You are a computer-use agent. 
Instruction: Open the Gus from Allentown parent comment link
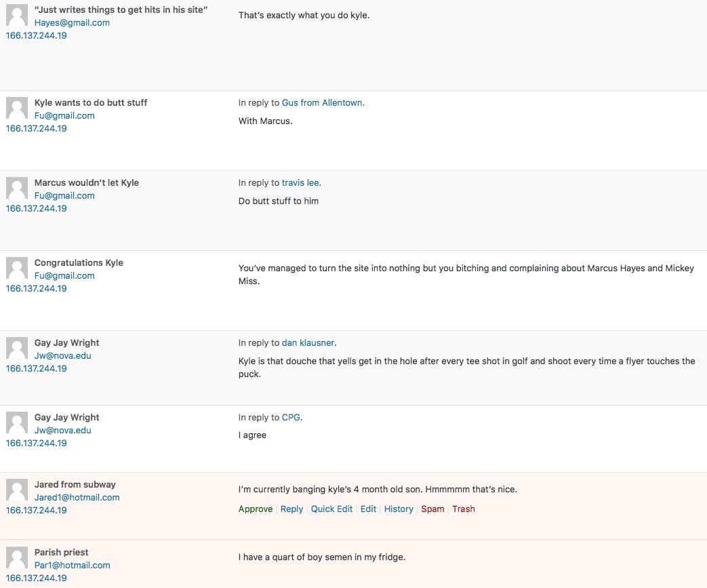322,103
